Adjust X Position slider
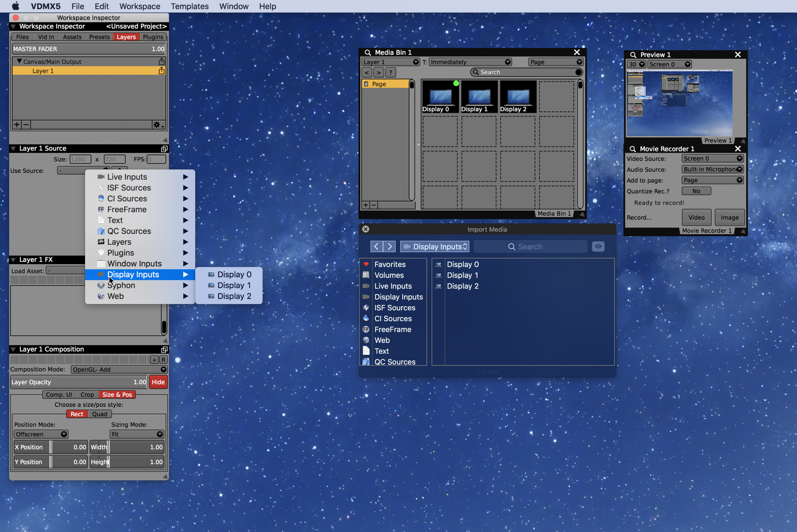The image size is (797, 532). point(51,447)
